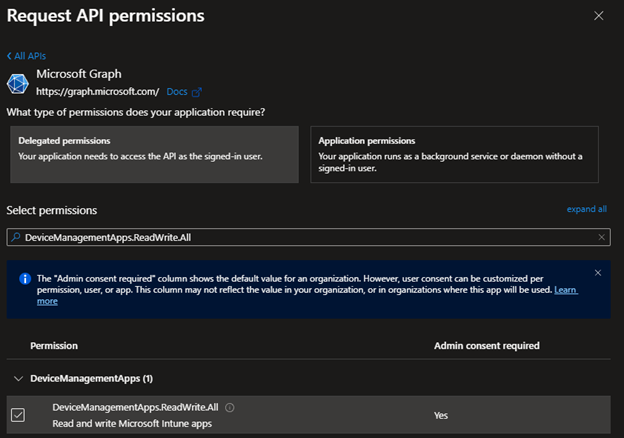Screen dimensions: 624x438
Task: Clear the permissions search text
Action: point(601,237)
